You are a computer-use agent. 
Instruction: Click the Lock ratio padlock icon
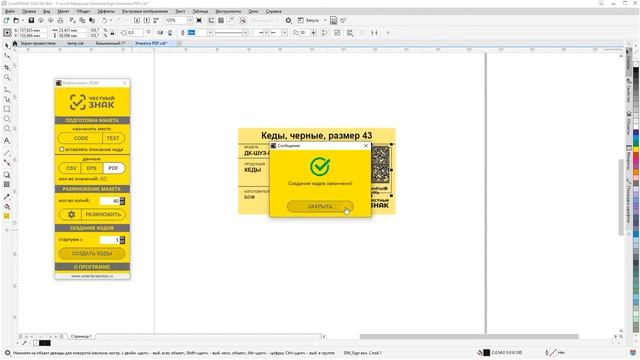pyautogui.click(x=112, y=33)
